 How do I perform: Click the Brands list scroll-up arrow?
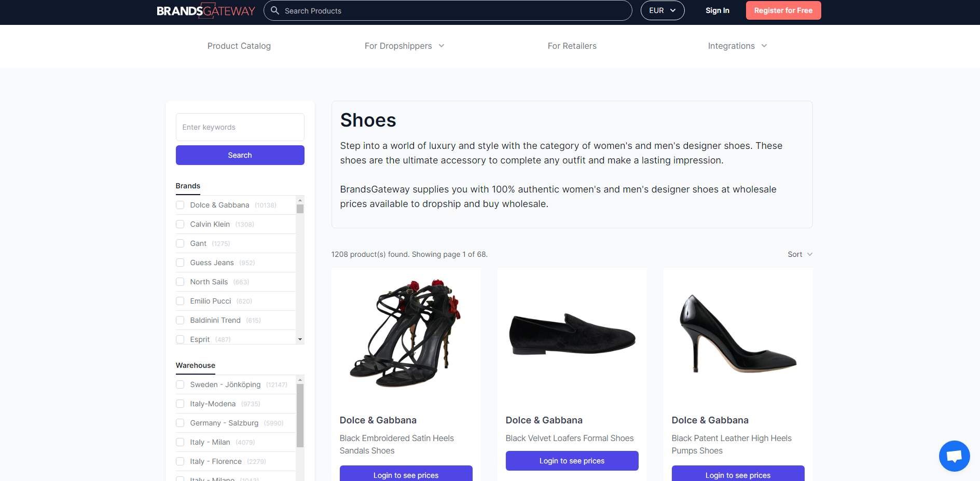point(300,200)
